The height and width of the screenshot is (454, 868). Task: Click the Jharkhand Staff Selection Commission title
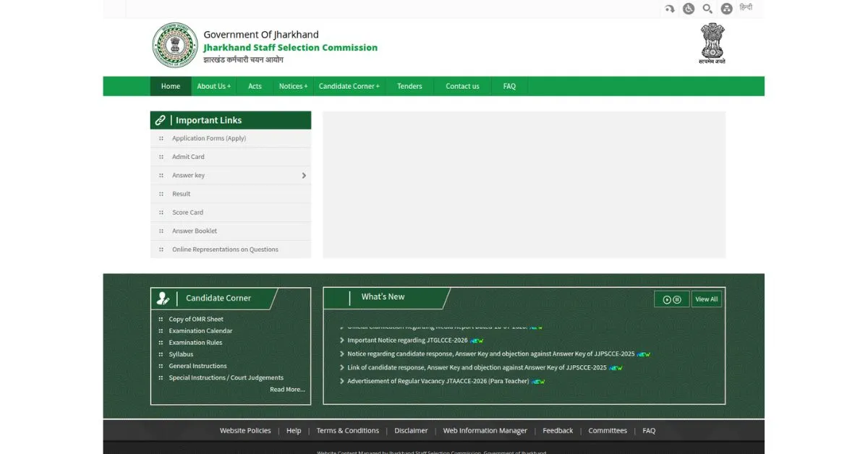click(290, 48)
